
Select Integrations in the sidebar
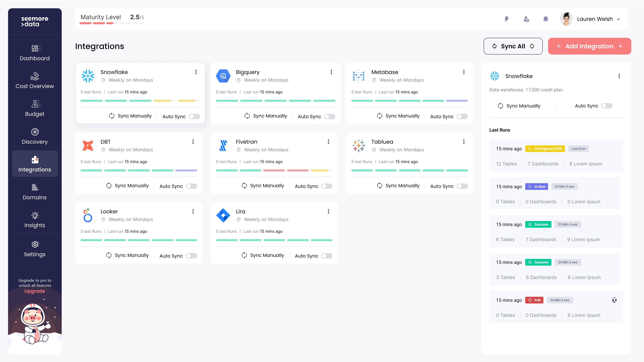35,164
